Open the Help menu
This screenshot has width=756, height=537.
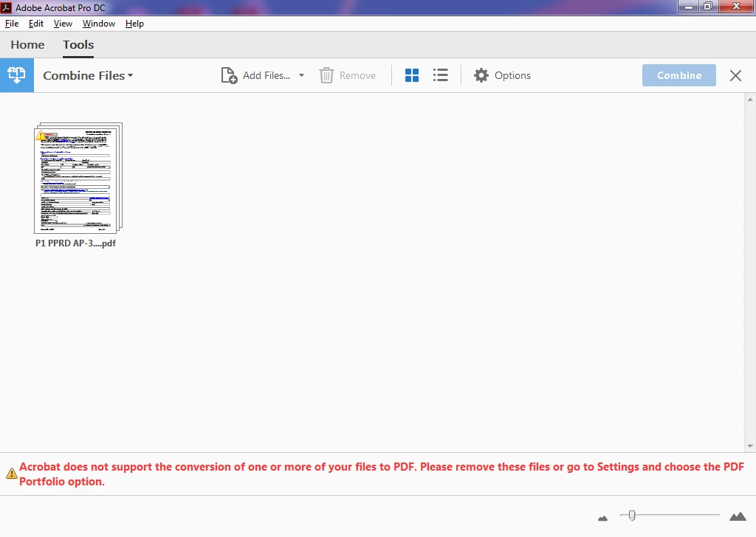134,24
